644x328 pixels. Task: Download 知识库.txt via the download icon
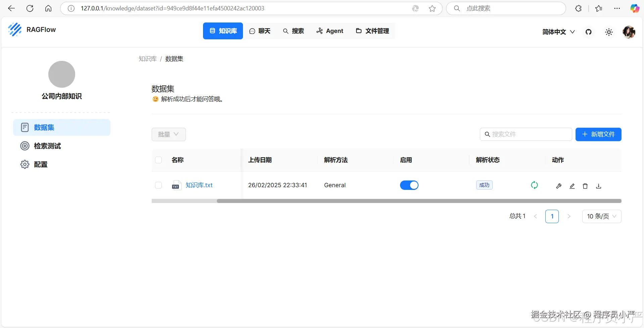pos(598,186)
